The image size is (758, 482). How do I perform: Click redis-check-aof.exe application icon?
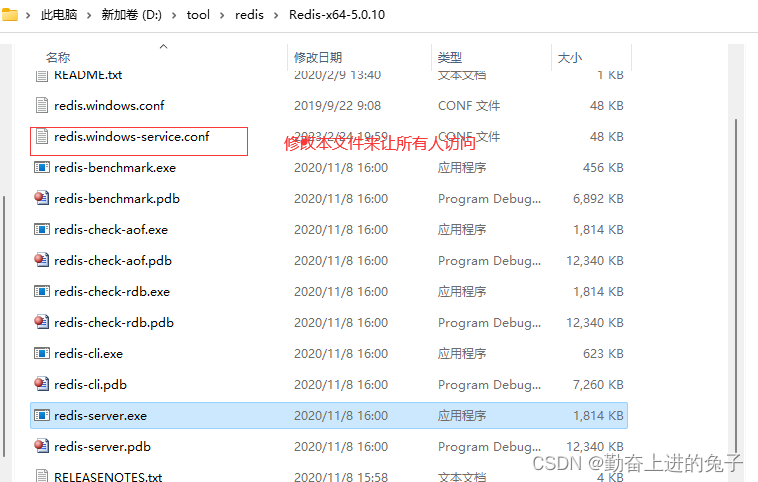point(42,229)
